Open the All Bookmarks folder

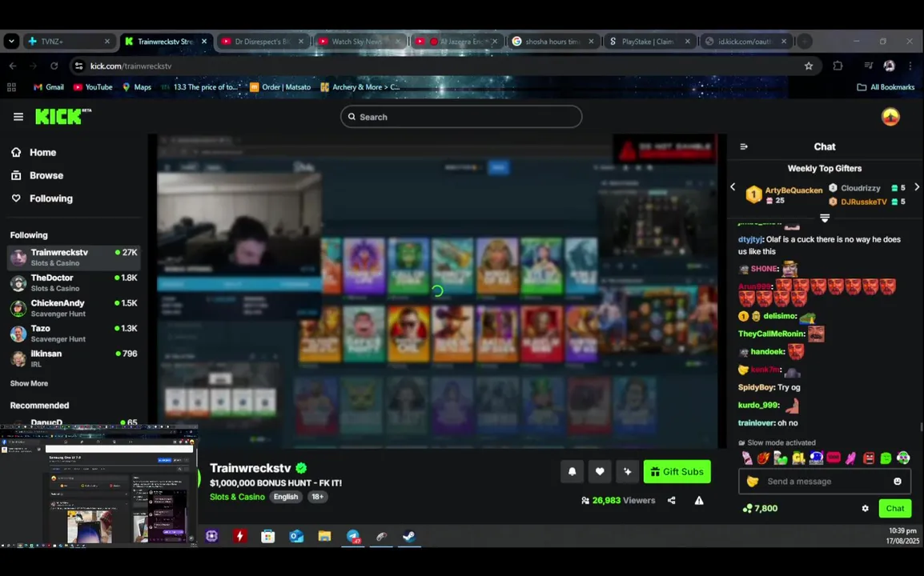tap(886, 87)
